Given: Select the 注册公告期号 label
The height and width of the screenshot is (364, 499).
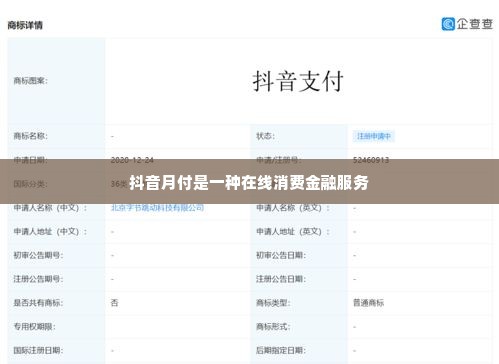Looking at the screenshot, I should (38, 279).
